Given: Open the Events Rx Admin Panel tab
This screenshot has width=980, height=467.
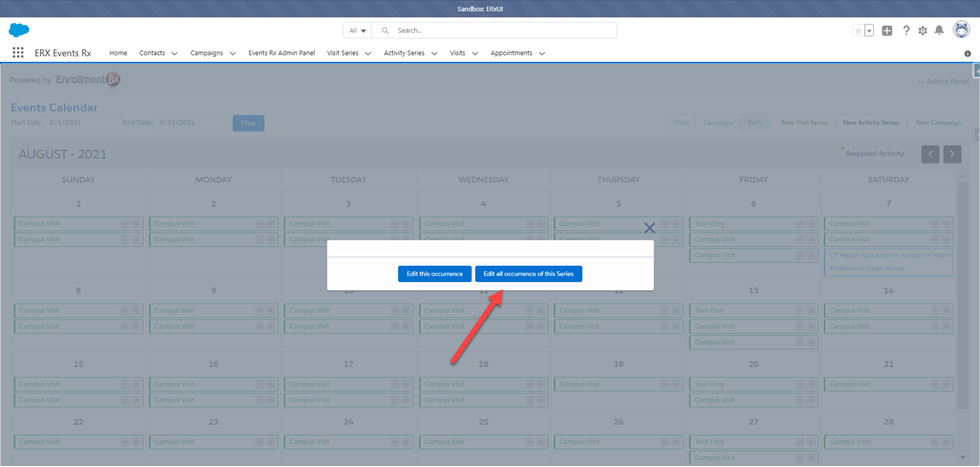Looking at the screenshot, I should [282, 53].
